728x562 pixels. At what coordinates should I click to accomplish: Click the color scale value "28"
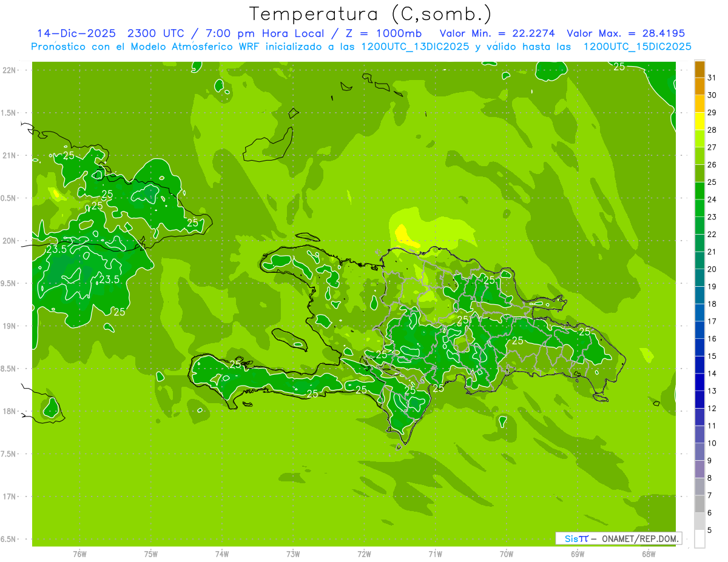(712, 130)
